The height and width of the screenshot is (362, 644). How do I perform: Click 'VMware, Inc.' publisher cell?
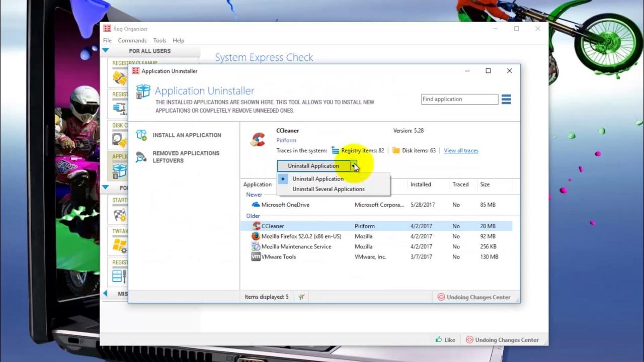click(x=370, y=257)
